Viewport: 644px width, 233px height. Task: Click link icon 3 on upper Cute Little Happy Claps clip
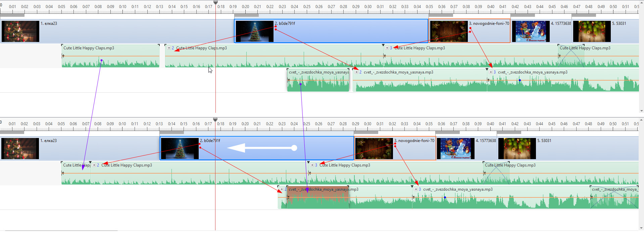pyautogui.click(x=387, y=48)
